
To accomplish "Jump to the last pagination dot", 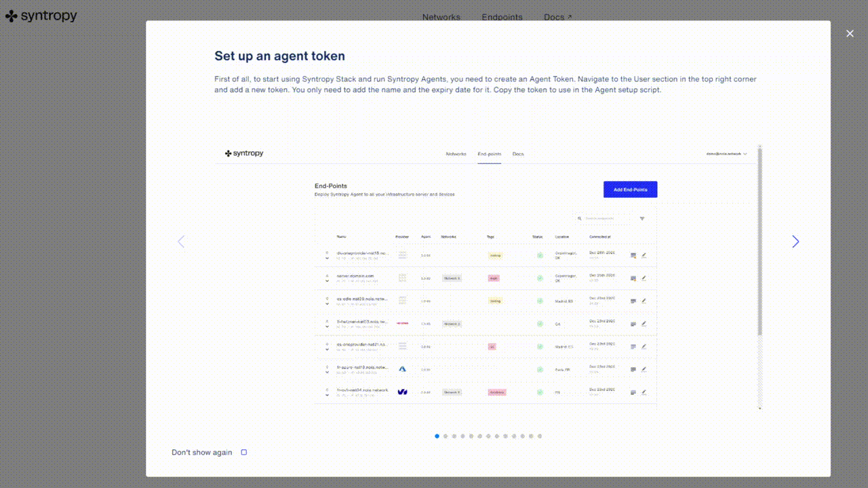I will [540, 436].
